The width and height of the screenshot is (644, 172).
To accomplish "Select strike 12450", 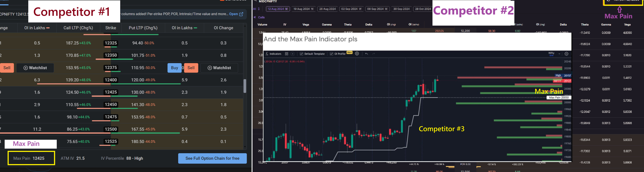I will pos(111,104).
